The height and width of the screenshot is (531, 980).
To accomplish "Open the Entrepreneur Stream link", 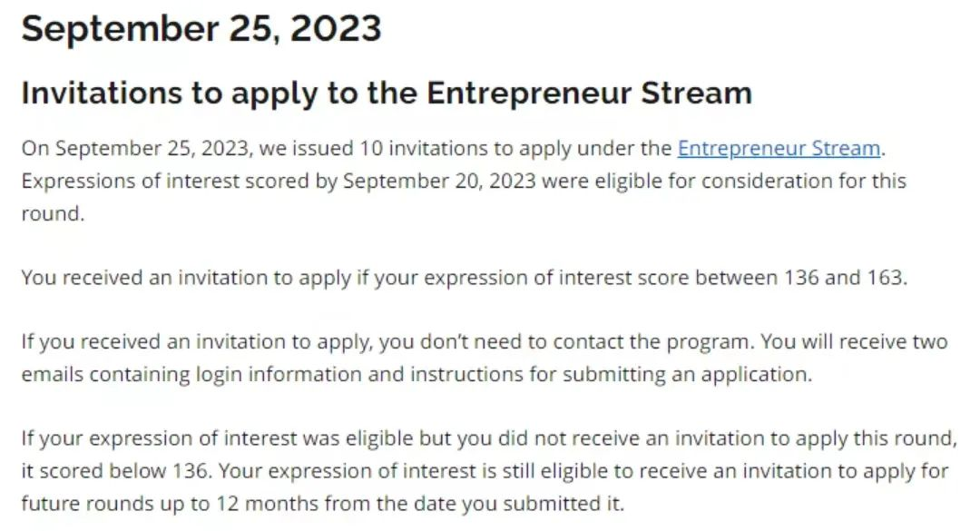I will click(779, 148).
